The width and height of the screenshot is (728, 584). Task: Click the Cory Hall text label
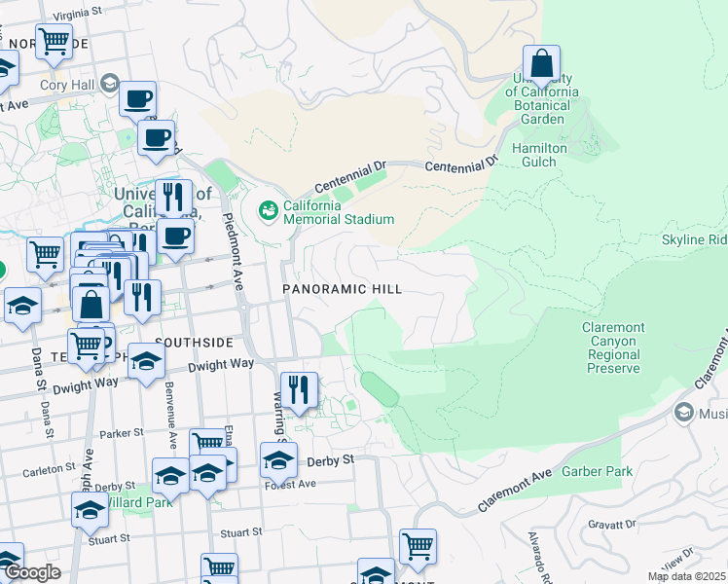pos(67,85)
